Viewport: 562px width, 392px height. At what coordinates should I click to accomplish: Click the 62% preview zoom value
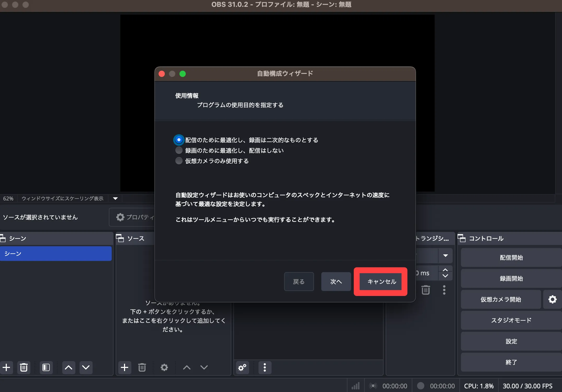click(x=8, y=199)
